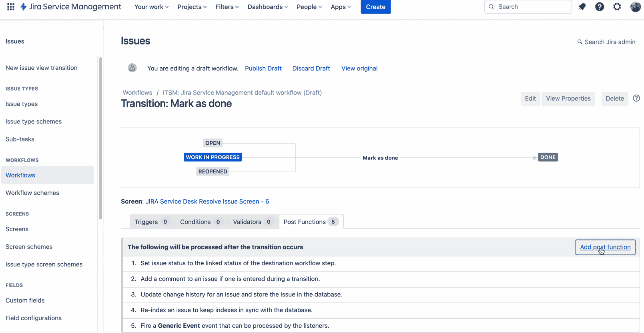Click the REOPENED status in diagram
This screenshot has height=333, width=644.
tap(213, 172)
